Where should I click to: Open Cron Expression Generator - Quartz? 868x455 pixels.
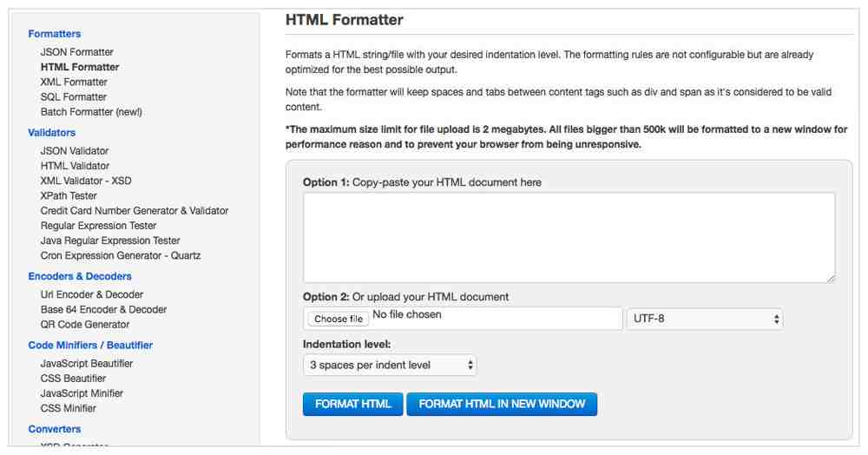pos(120,255)
